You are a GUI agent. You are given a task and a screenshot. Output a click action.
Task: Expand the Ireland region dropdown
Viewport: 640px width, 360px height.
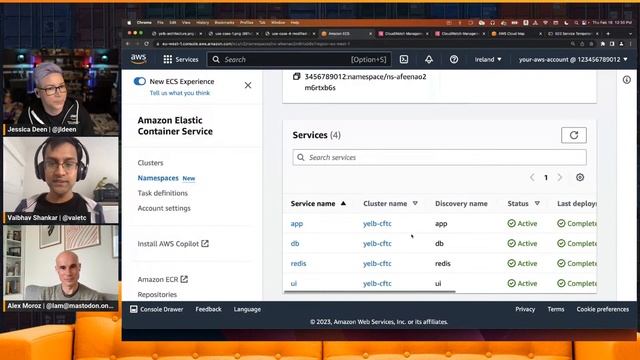coord(488,60)
